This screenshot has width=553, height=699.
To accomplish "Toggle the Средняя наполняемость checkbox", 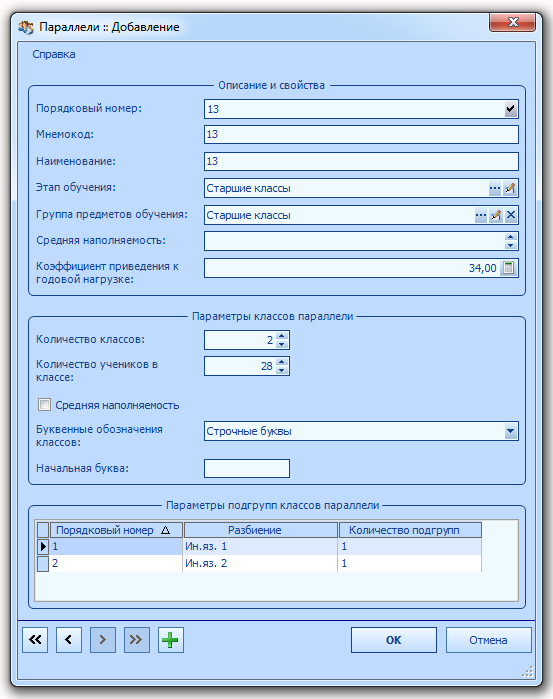I will 44,405.
